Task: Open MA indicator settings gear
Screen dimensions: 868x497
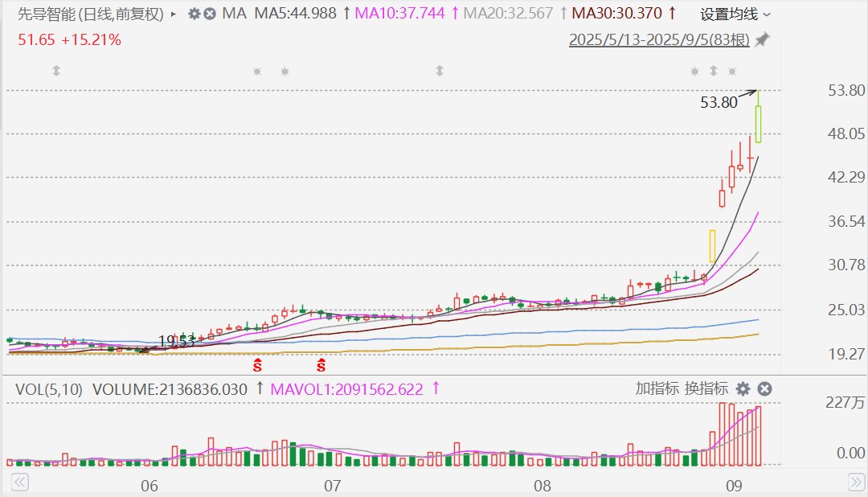Action: coord(194,14)
